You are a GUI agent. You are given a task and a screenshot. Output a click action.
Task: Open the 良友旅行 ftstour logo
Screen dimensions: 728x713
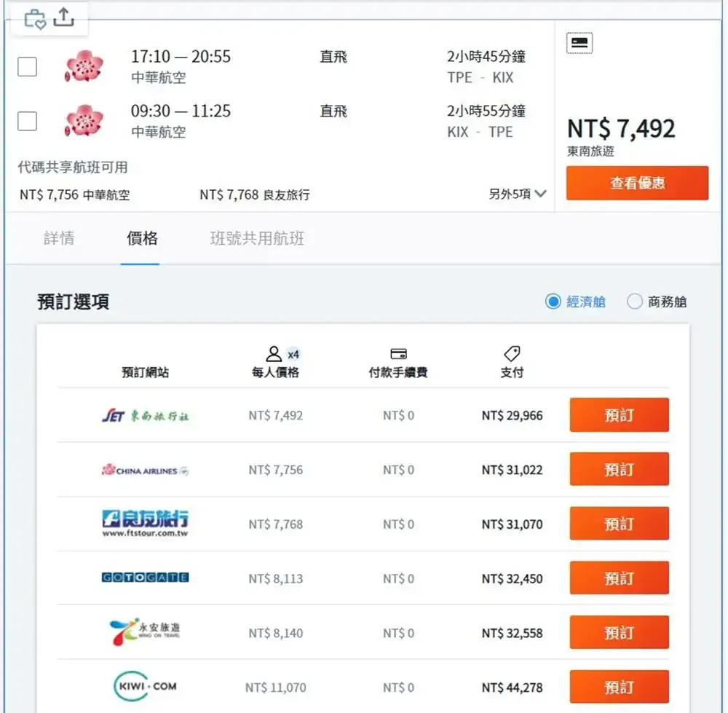click(x=146, y=524)
